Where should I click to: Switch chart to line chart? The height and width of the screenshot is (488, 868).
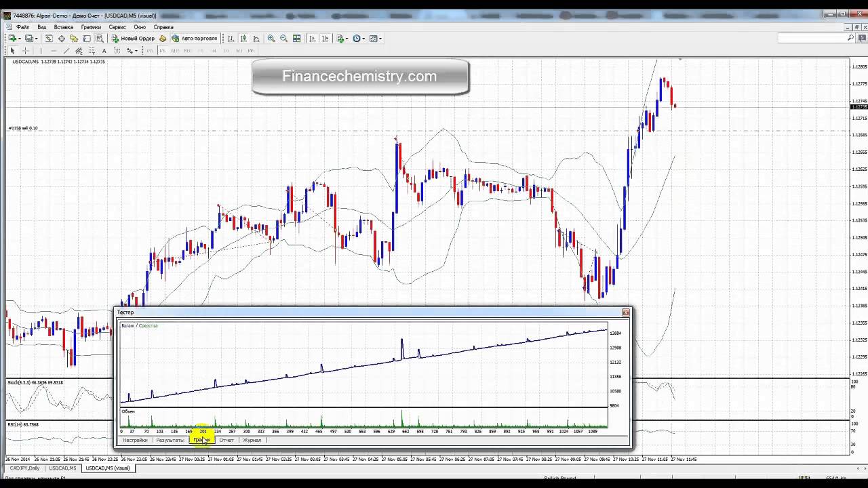(x=256, y=39)
